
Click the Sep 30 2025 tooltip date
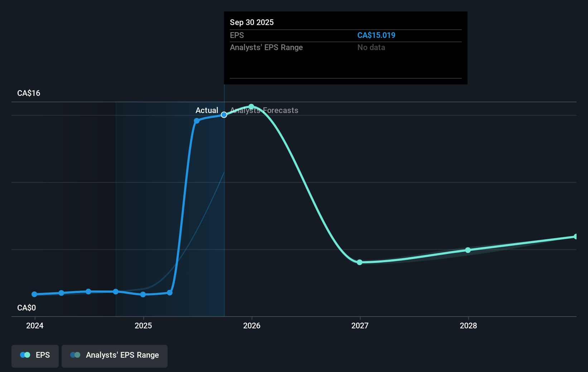[252, 22]
